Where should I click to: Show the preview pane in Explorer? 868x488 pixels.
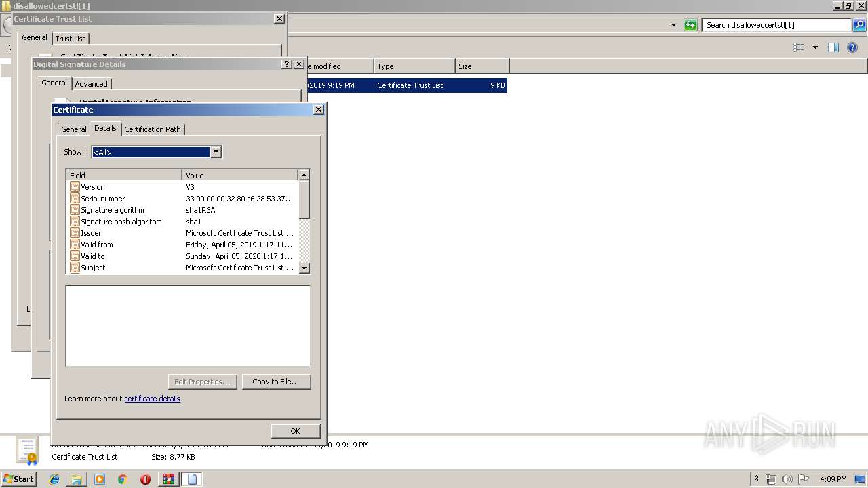tap(833, 47)
